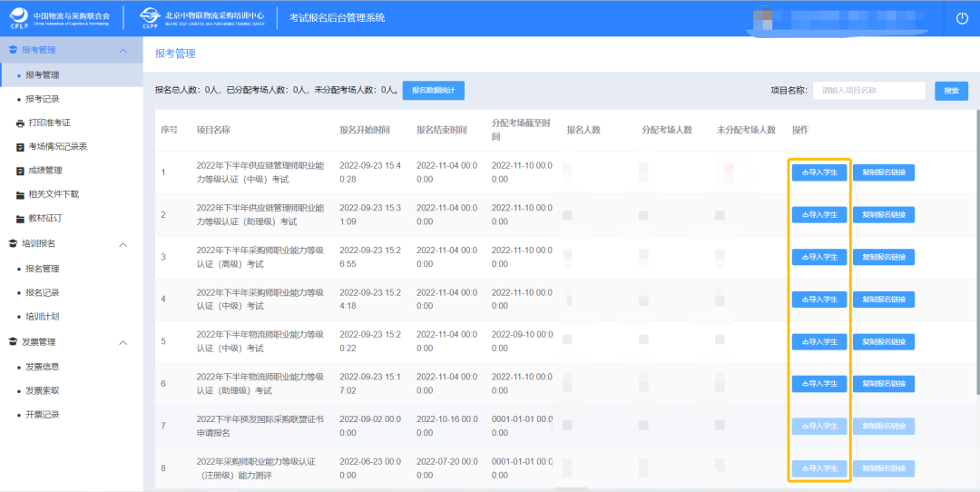Click the 序号 column header
This screenshot has height=492, width=980.
pyautogui.click(x=170, y=130)
